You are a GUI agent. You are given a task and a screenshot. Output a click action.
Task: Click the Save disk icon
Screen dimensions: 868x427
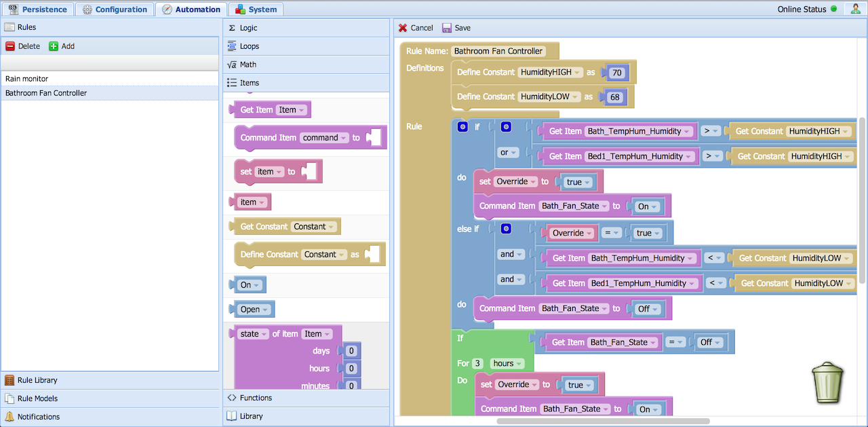(447, 28)
